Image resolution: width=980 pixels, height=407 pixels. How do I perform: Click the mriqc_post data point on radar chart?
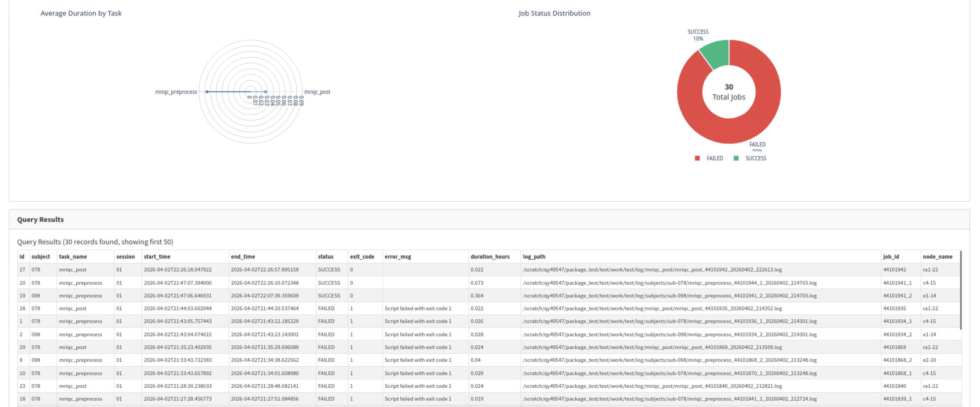pos(265,92)
